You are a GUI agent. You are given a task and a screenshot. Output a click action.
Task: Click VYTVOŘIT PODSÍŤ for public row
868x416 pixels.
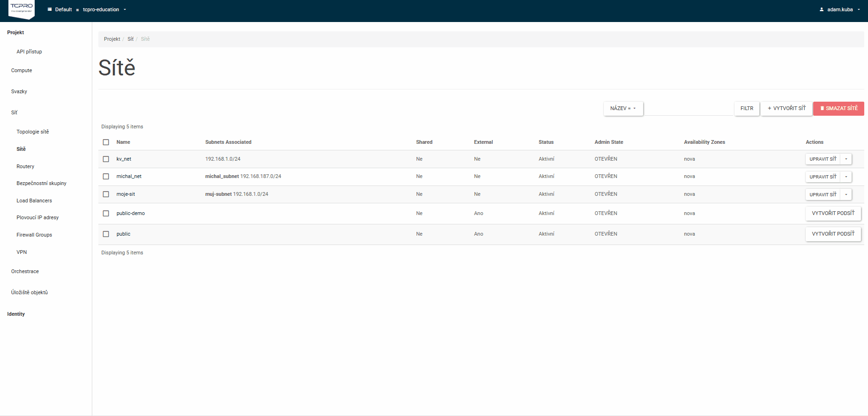[833, 234]
